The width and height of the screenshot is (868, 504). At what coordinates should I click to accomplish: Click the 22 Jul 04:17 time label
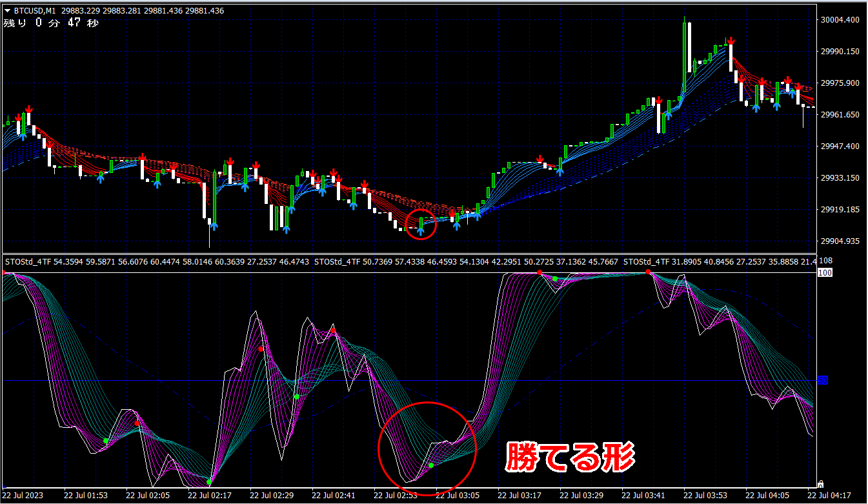pos(830,496)
